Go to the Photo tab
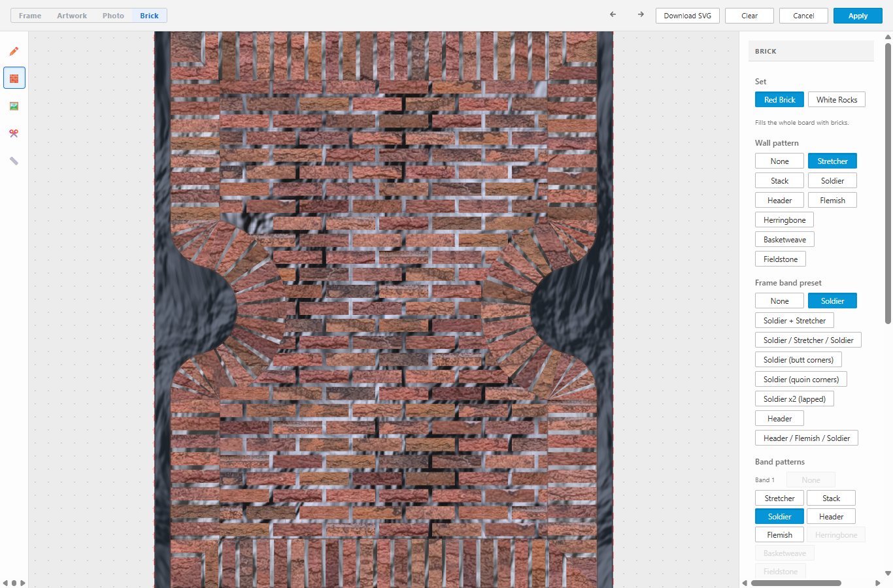Image resolution: width=893 pixels, height=588 pixels. tap(113, 16)
